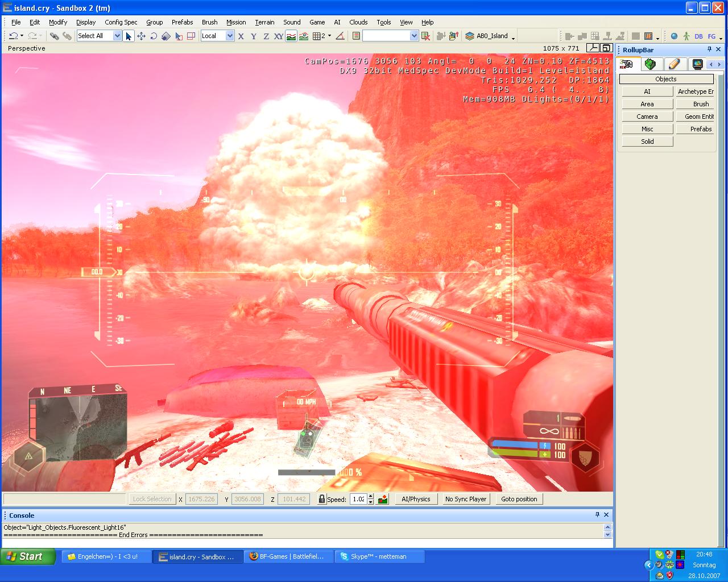Screen dimensions: 728x582
Task: Open the FG flow graph editor
Action: (x=712, y=36)
